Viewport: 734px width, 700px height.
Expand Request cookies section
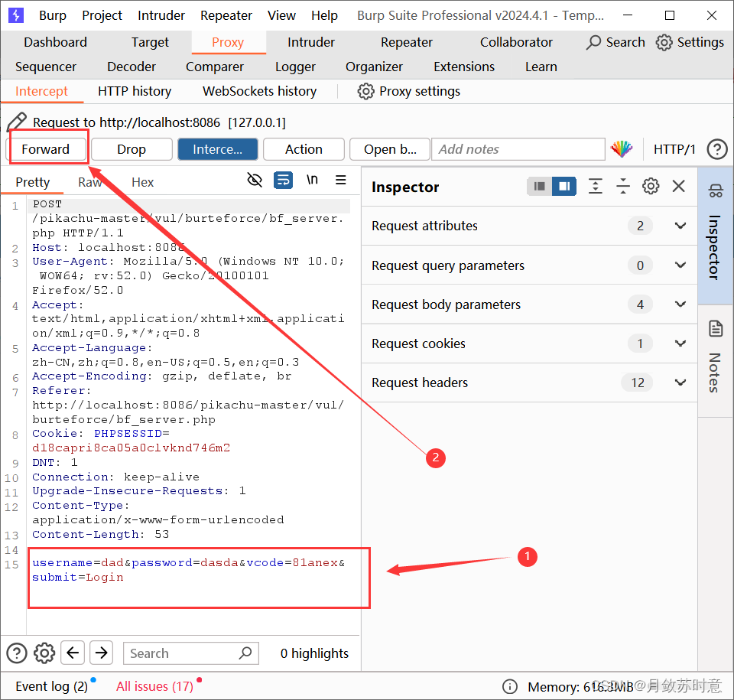529,343
